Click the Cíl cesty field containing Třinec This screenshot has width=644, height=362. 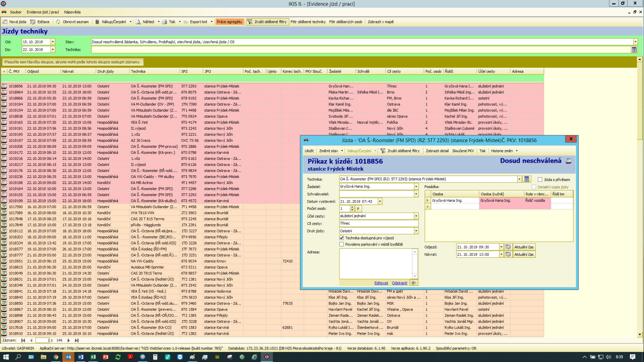pyautogui.click(x=379, y=223)
